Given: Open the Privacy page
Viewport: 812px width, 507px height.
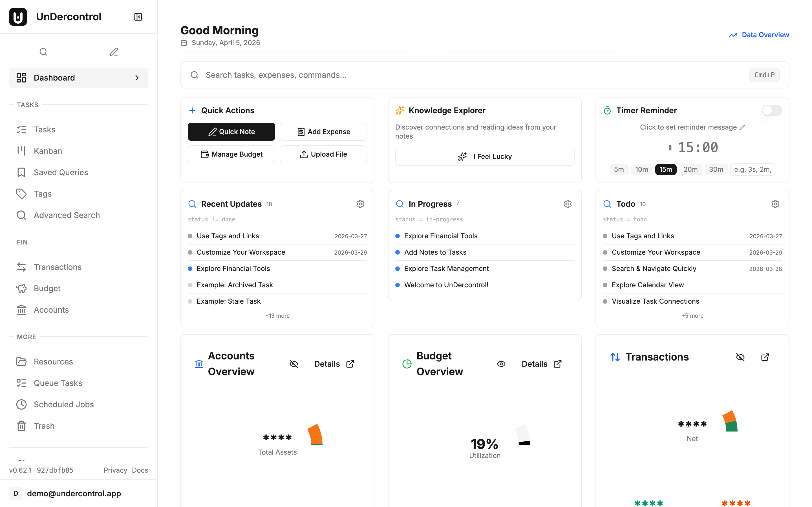Looking at the screenshot, I should coord(115,470).
